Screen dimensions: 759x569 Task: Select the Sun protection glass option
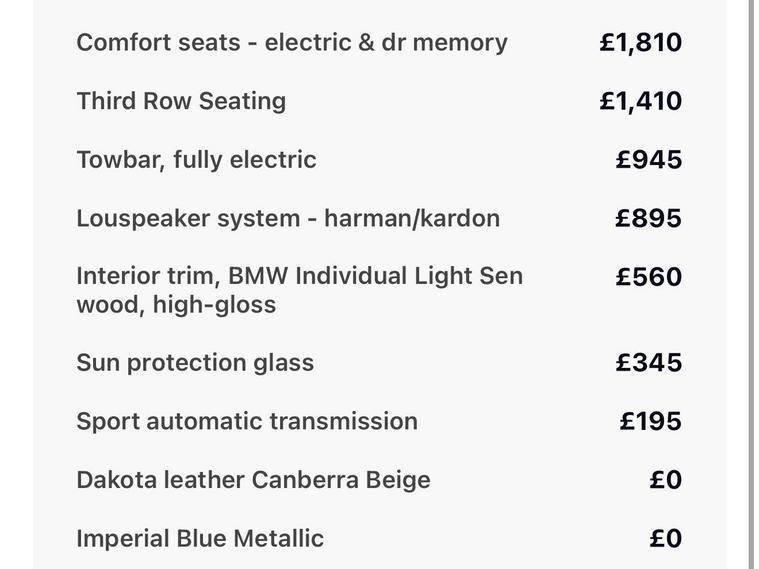pyautogui.click(x=195, y=363)
